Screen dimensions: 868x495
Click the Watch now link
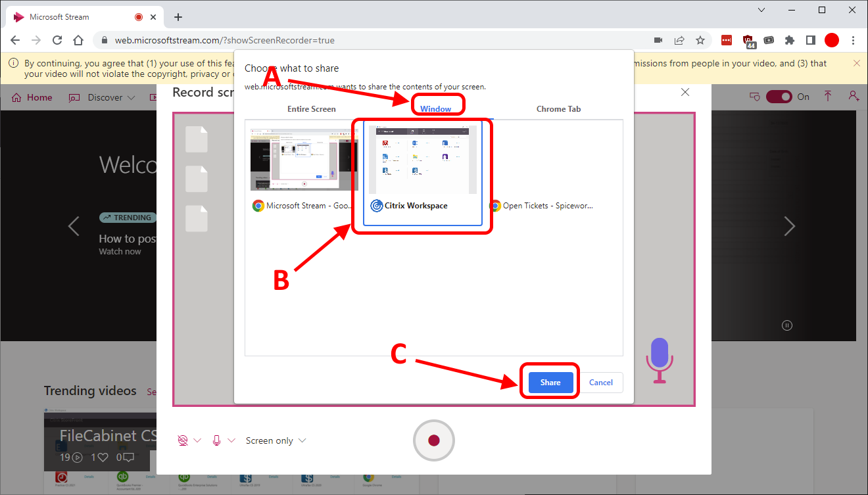[x=120, y=252]
